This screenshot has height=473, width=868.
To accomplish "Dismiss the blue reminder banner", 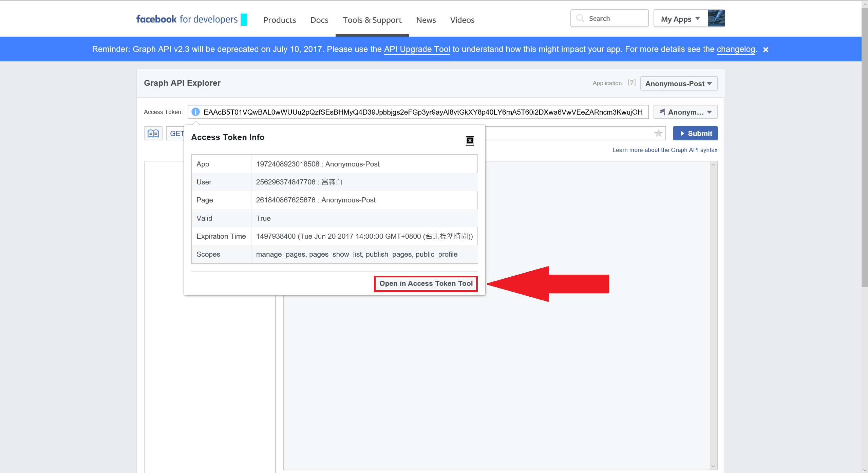I will coord(766,50).
